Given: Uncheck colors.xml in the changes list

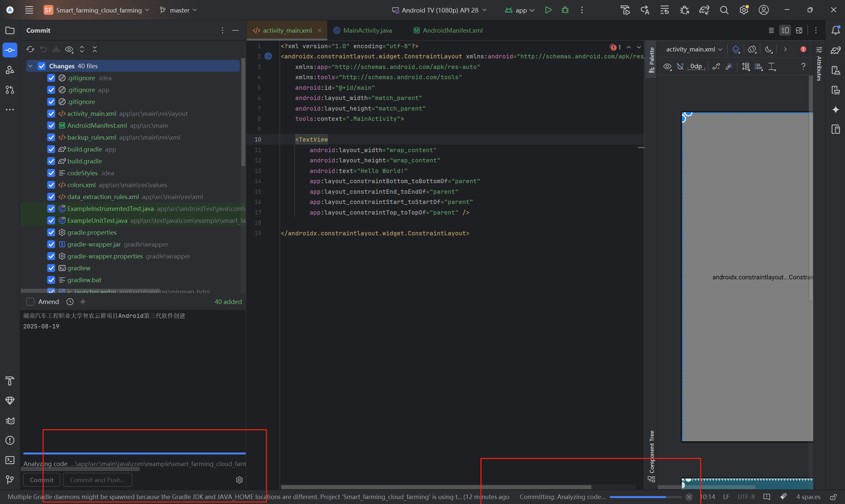Looking at the screenshot, I should [x=51, y=185].
